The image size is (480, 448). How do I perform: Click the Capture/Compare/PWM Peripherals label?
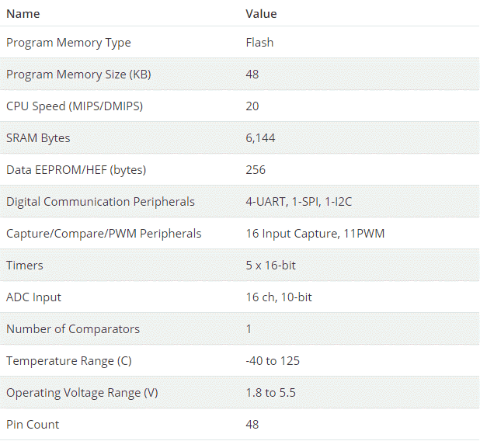103,234
